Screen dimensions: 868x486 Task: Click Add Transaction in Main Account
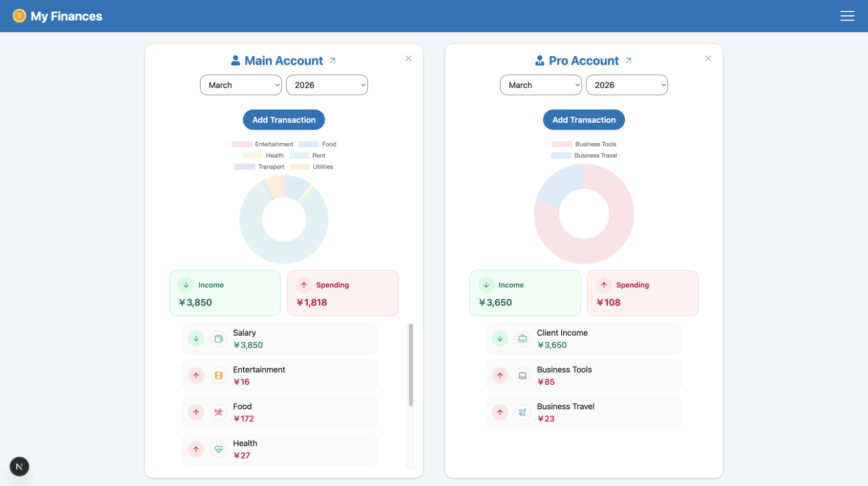284,120
